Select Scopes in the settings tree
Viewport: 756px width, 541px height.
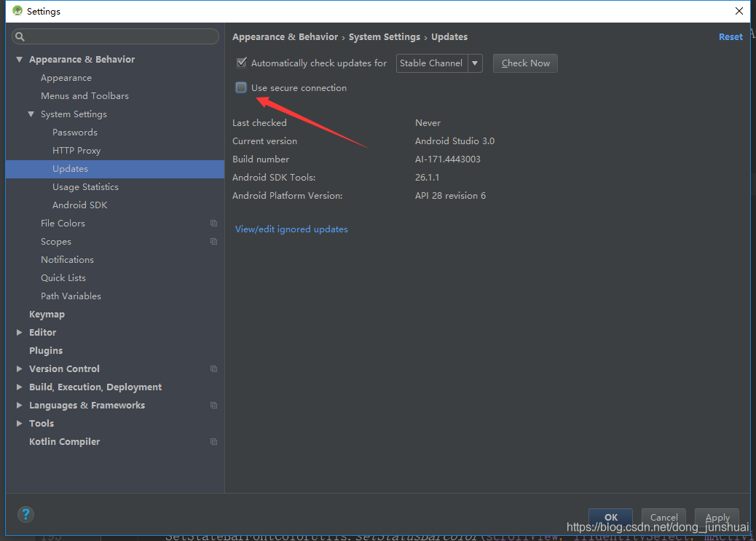click(56, 242)
